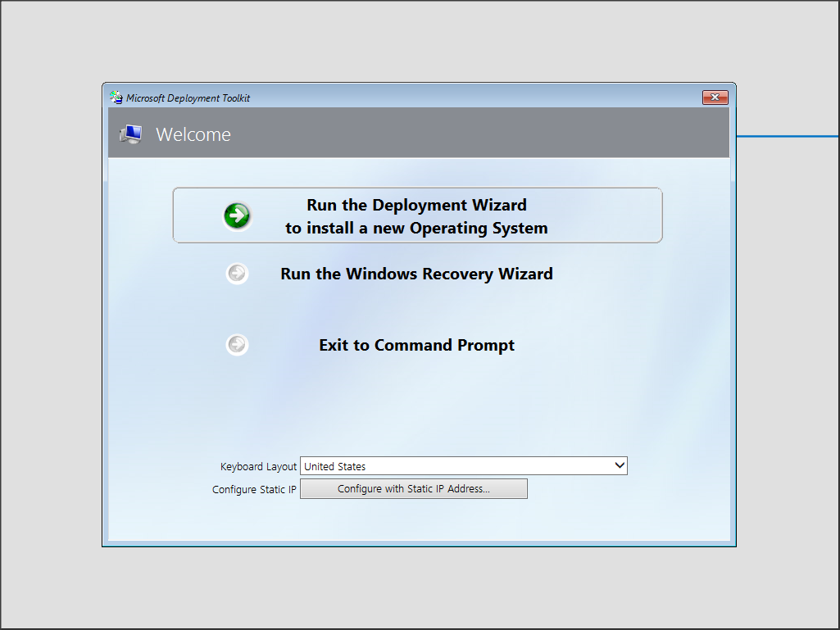
Task: Click the green arrow Deployment Wizard icon
Action: point(237,216)
